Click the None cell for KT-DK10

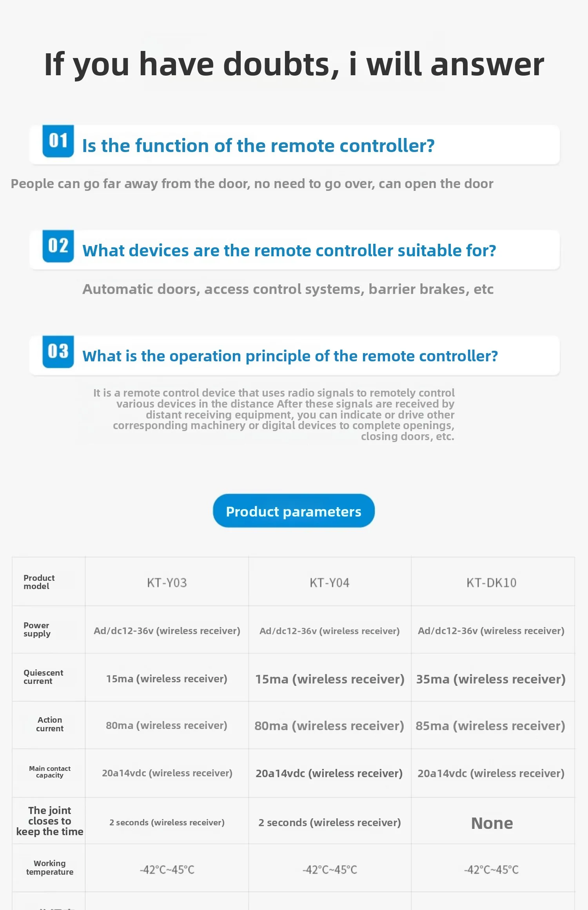click(492, 823)
